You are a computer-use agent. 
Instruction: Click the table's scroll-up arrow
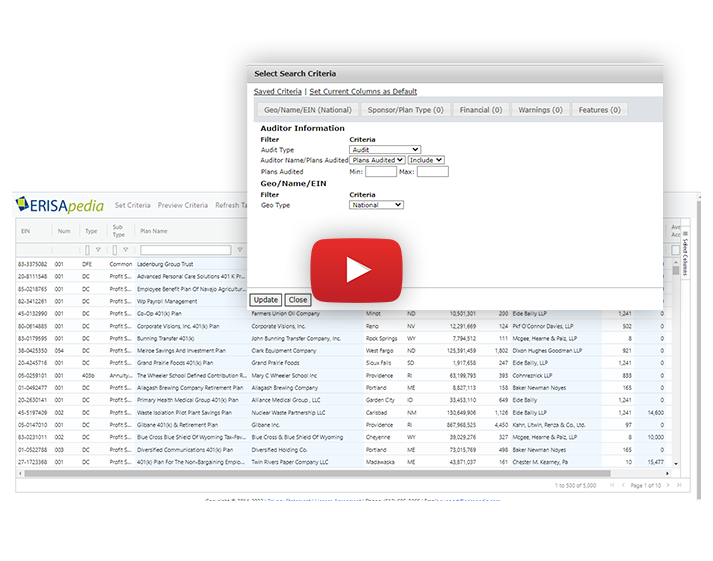676,263
